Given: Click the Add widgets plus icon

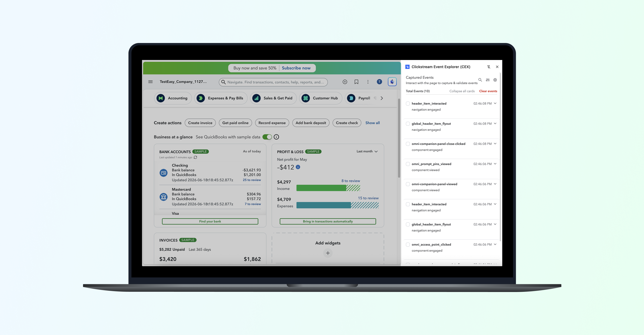Looking at the screenshot, I should 328,253.
